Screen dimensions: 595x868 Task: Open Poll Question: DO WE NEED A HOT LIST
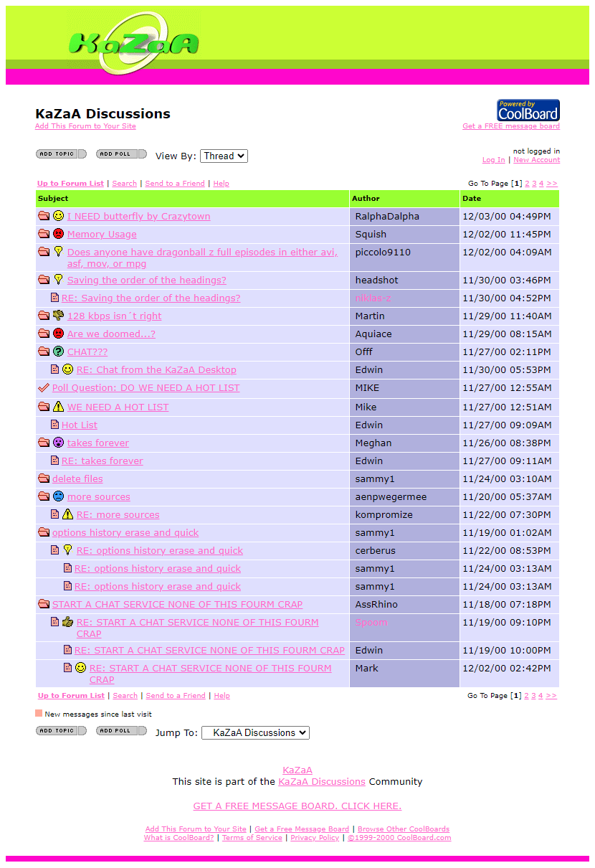click(x=146, y=388)
